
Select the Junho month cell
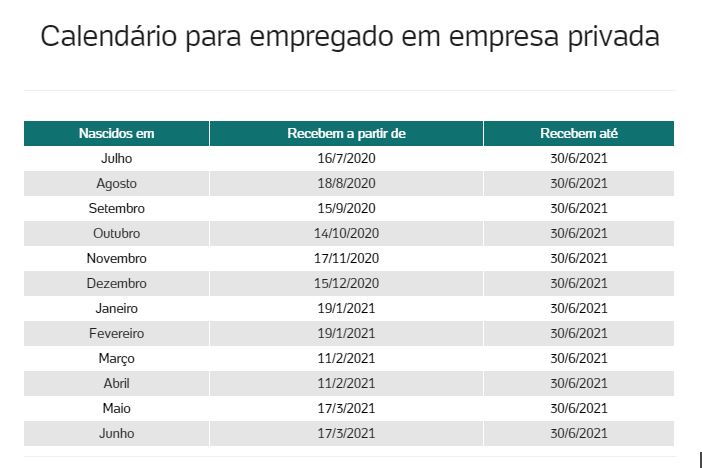[116, 433]
